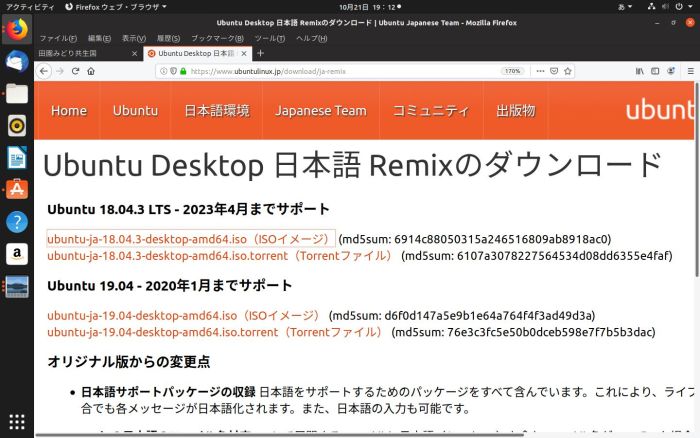Open the 編集 menu
This screenshot has width=700, height=438.
[99, 38]
